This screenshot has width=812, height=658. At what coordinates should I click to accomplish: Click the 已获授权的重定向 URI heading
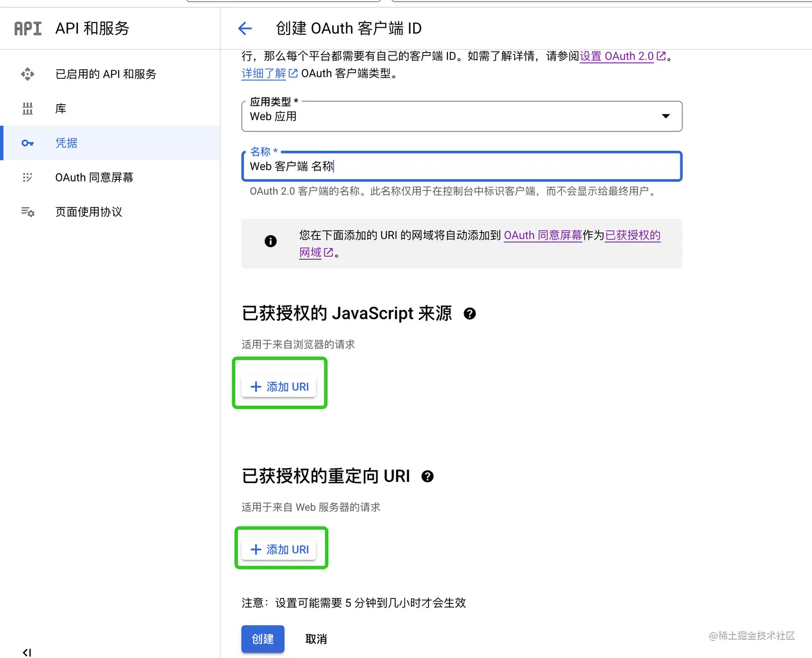pos(326,476)
